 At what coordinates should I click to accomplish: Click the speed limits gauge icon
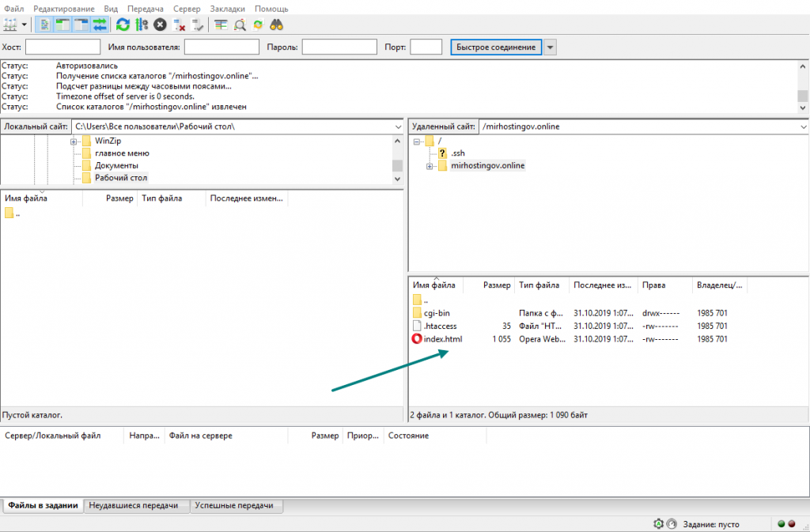point(672,524)
